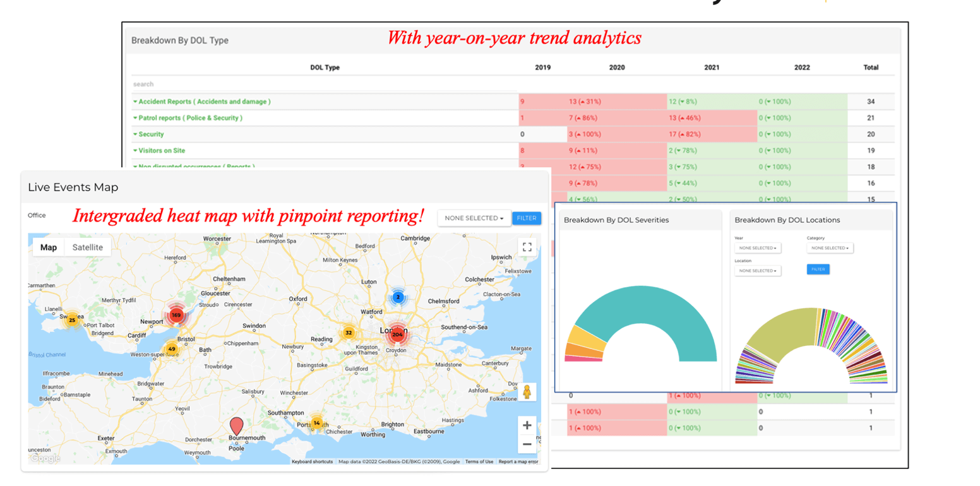Click the Total value 19
Screen dimensions: 980x486
[x=871, y=150]
